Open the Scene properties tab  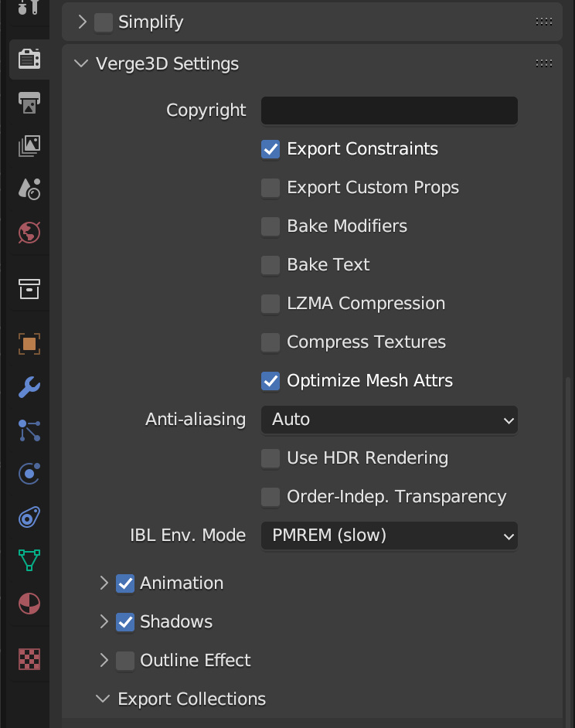pyautogui.click(x=29, y=189)
